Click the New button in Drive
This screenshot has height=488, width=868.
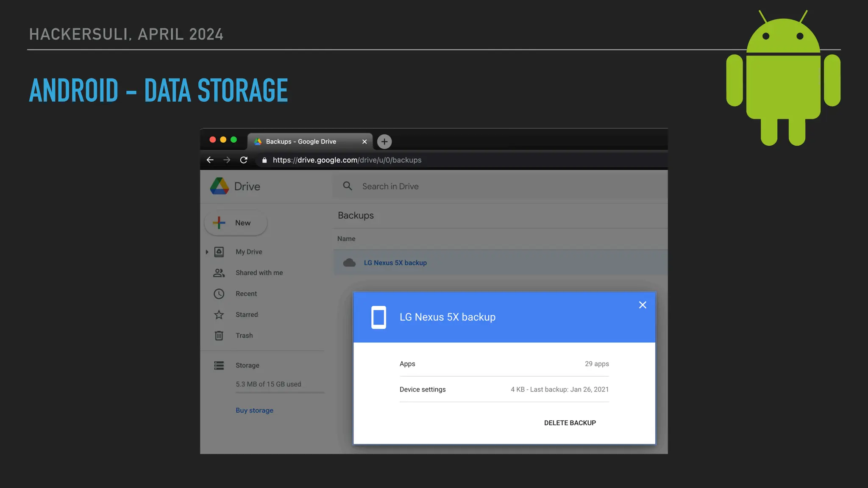[236, 223]
